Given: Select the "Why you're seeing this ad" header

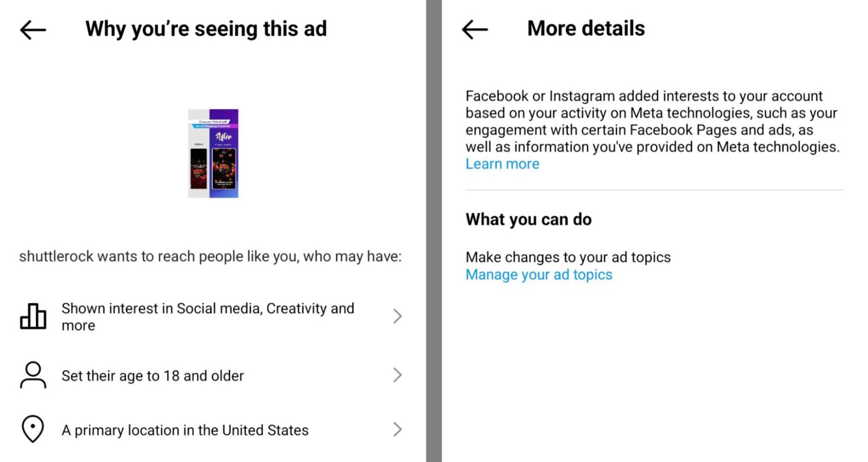Looking at the screenshot, I should pos(206,28).
